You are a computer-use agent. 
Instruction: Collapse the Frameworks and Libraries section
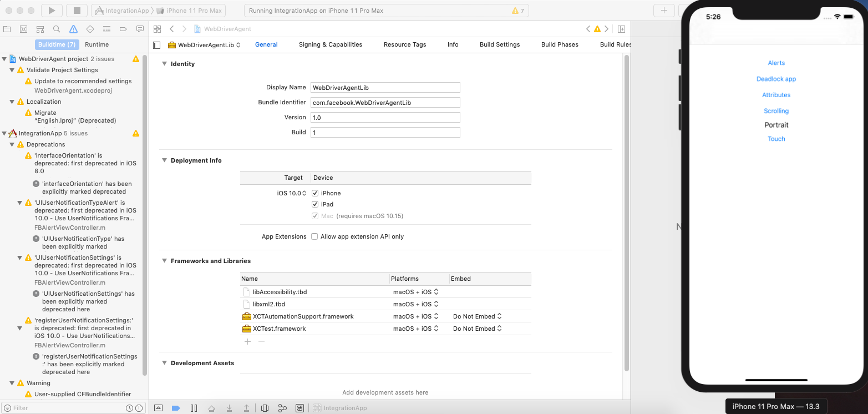pyautogui.click(x=164, y=261)
